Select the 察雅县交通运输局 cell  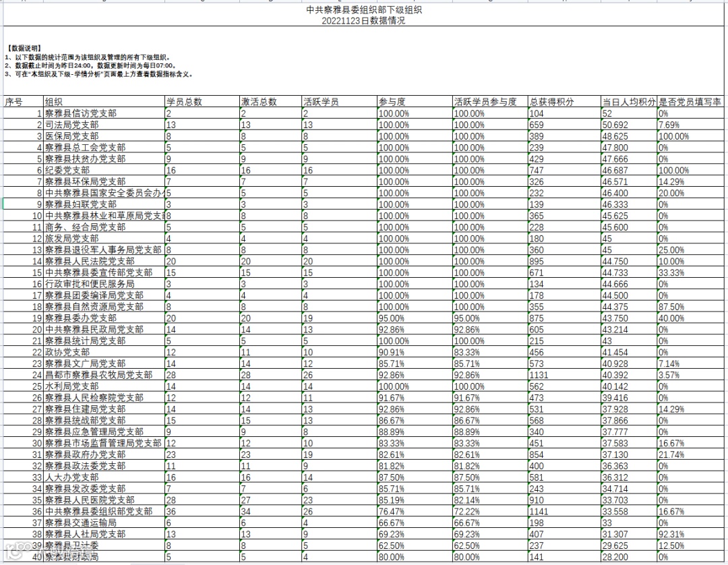point(104,523)
